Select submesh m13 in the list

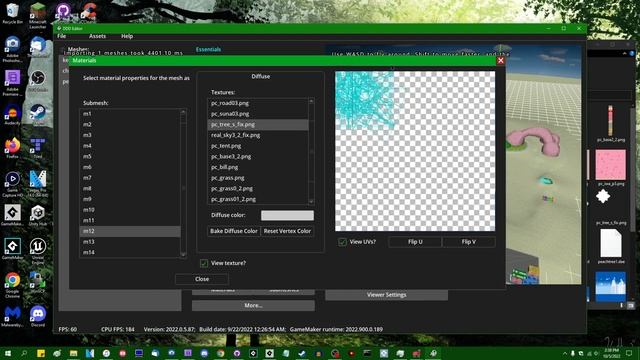[x=130, y=242]
